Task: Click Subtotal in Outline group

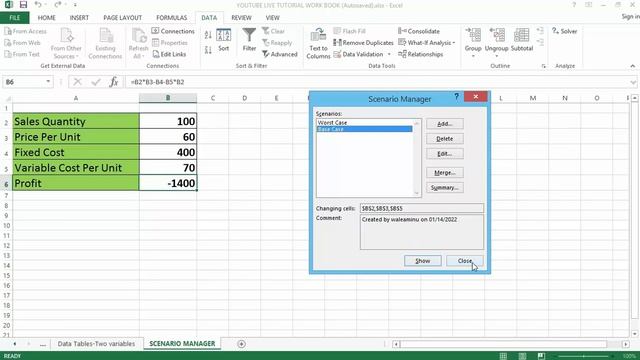Action: pyautogui.click(x=522, y=40)
